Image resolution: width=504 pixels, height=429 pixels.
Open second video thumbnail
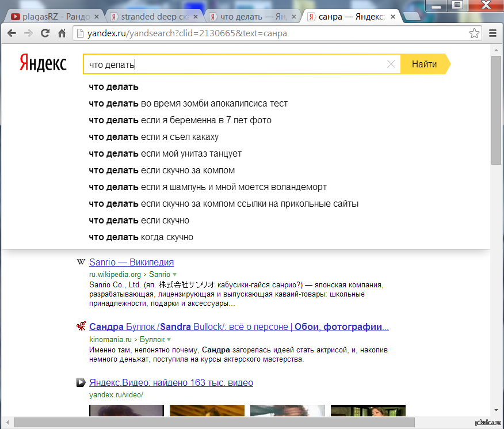pos(207,411)
